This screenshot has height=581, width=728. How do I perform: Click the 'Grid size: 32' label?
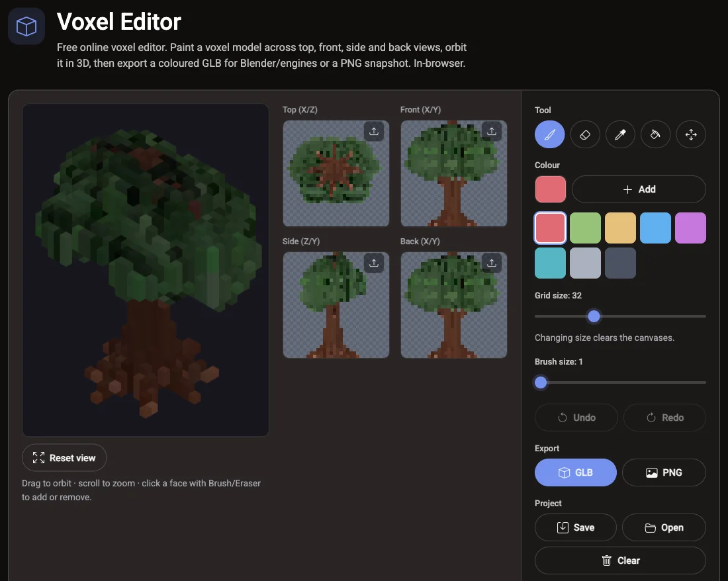558,296
